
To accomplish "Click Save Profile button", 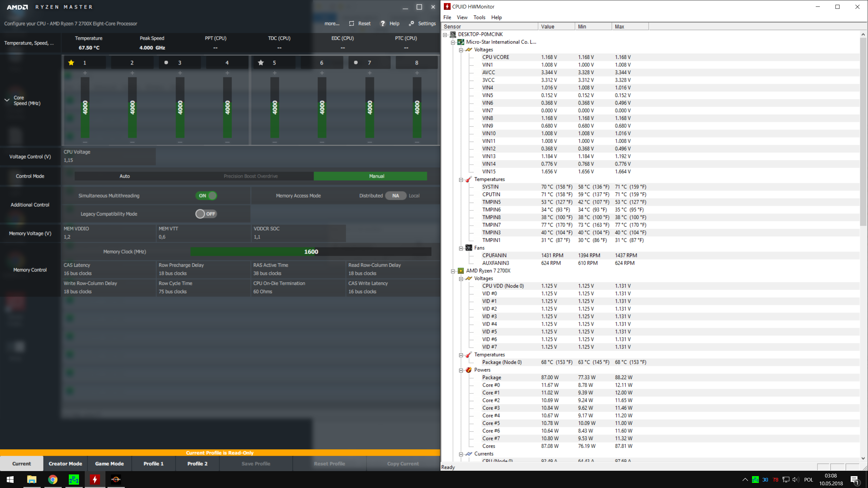I will (x=256, y=464).
